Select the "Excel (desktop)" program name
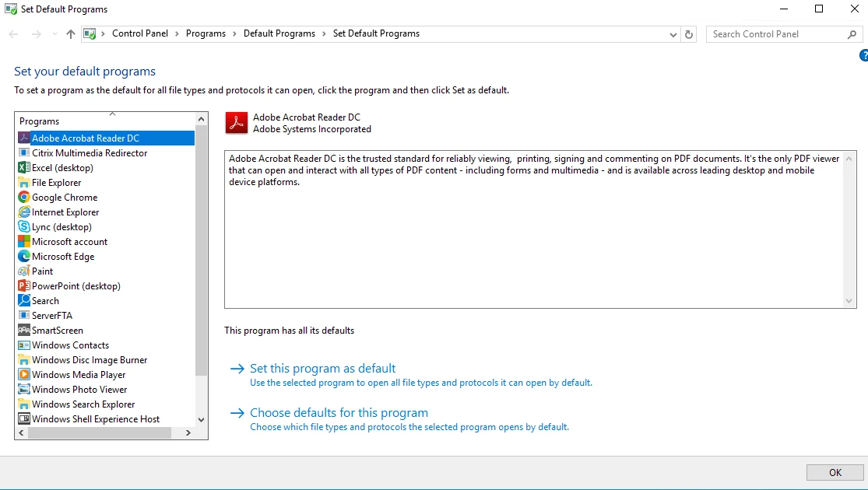Viewport: 868px width, 490px height. [62, 168]
